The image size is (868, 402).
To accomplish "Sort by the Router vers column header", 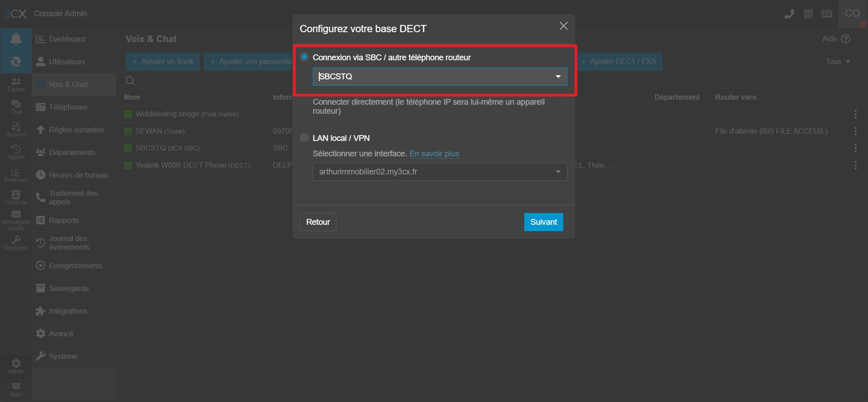I will [x=736, y=97].
